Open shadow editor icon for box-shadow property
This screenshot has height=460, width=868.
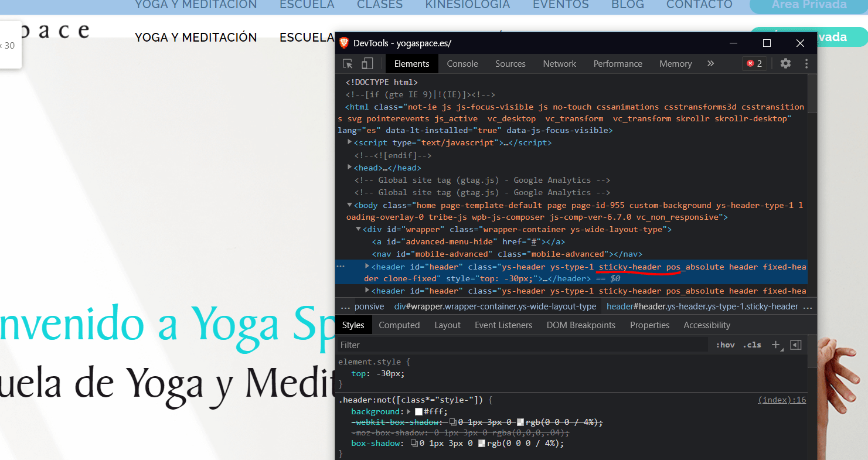(414, 444)
